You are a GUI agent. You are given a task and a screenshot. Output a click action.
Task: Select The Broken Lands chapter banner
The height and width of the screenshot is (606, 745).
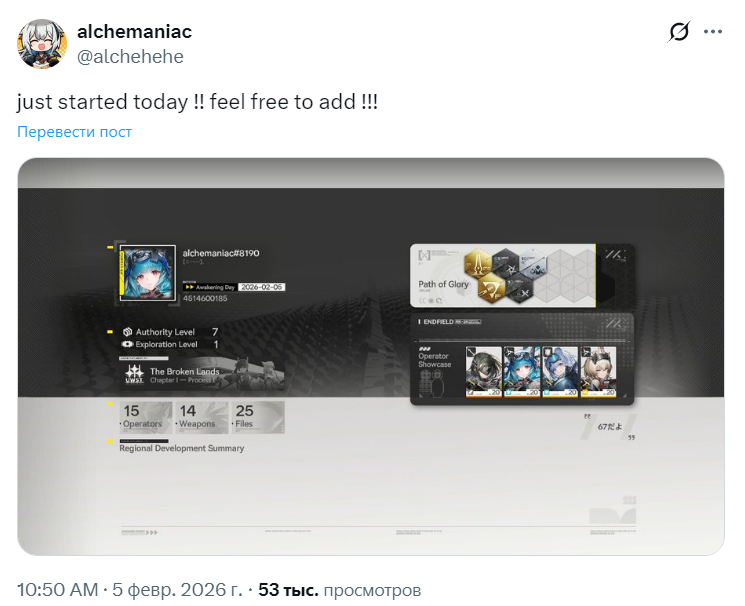202,375
